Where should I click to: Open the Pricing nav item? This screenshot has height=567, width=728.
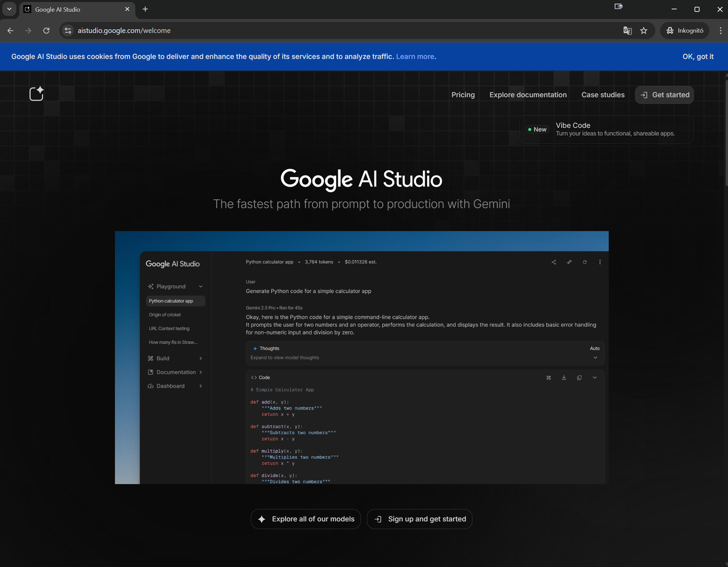(463, 95)
